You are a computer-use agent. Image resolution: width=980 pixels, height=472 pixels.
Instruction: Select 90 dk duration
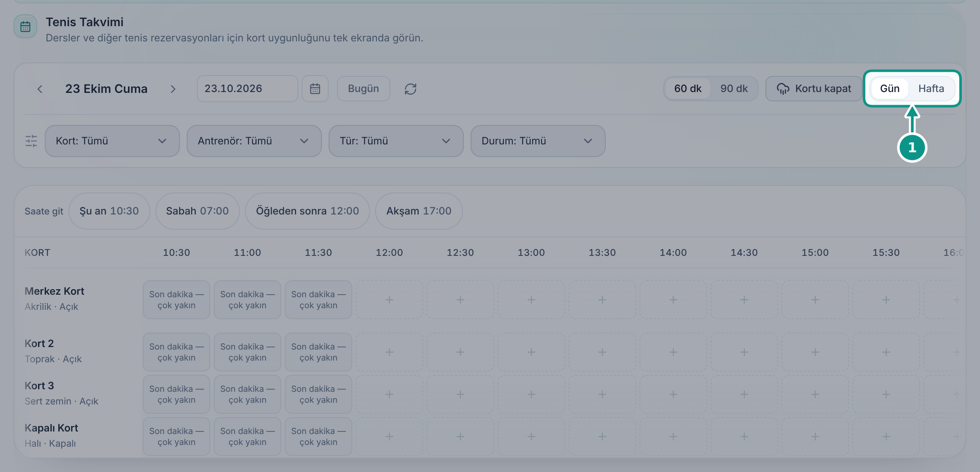734,89
